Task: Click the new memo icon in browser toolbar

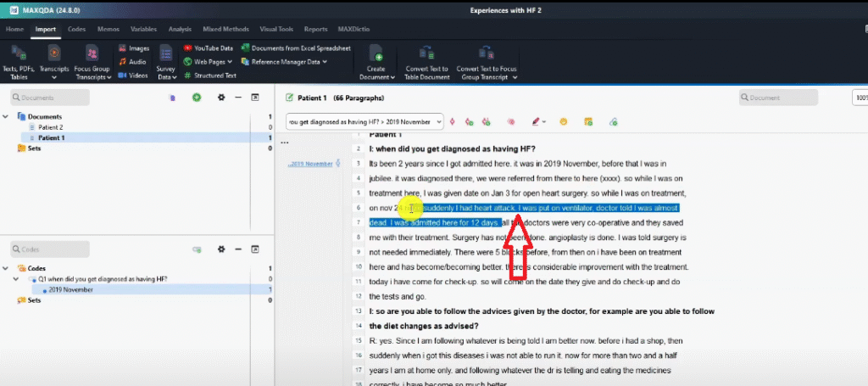Action: click(x=588, y=122)
